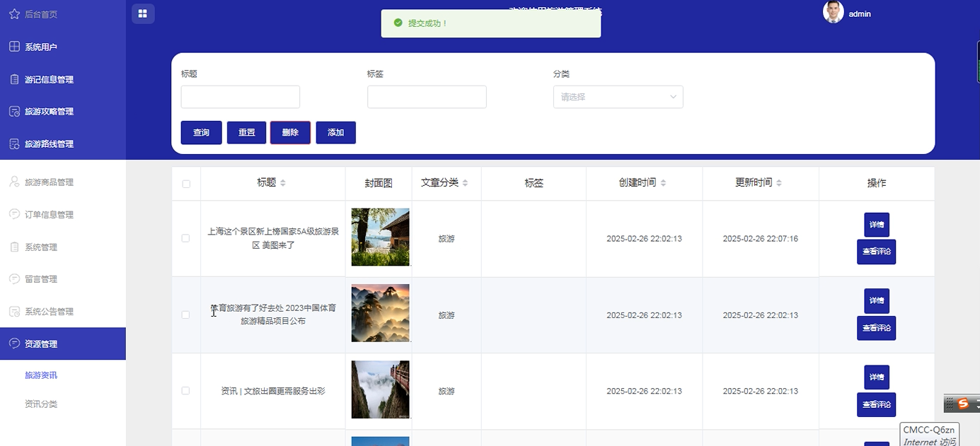Check the row for 文旅出圈更需服务出彩
Image resolution: width=980 pixels, height=446 pixels.
[x=186, y=391]
